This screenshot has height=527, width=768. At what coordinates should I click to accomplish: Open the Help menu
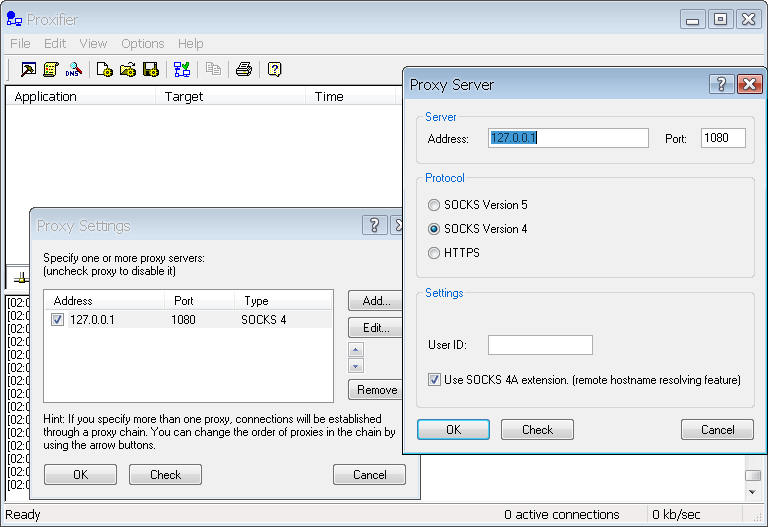coord(191,44)
